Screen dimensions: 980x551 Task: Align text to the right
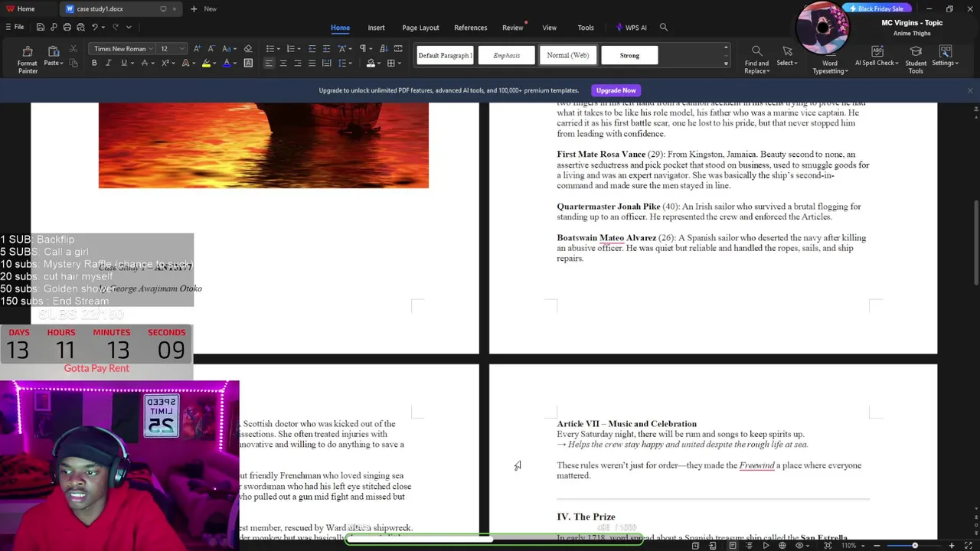coord(298,63)
